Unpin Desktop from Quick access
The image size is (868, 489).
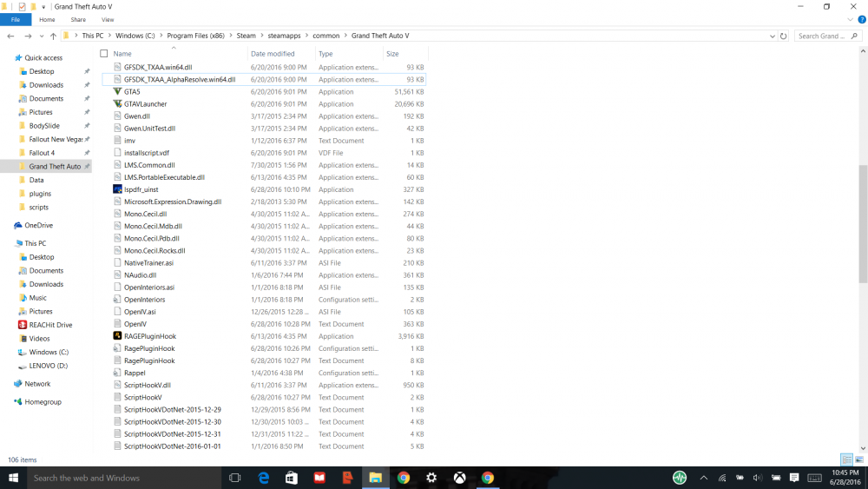(x=87, y=71)
